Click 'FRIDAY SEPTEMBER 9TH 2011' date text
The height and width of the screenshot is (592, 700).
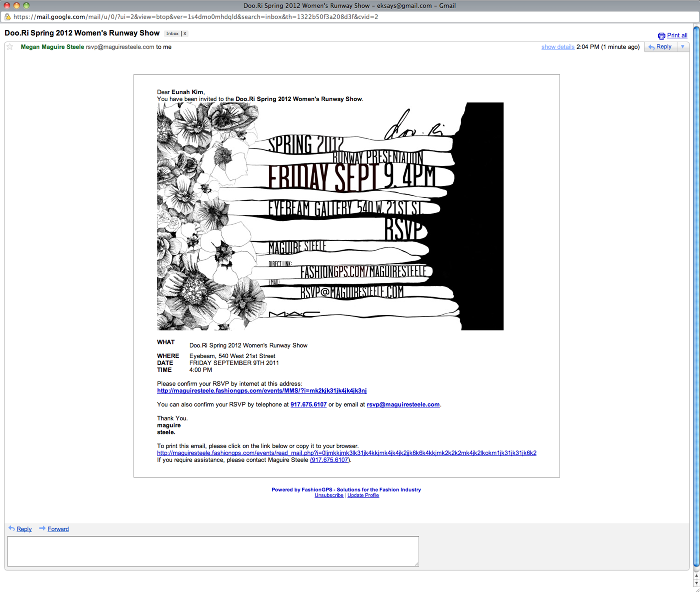tap(234, 363)
